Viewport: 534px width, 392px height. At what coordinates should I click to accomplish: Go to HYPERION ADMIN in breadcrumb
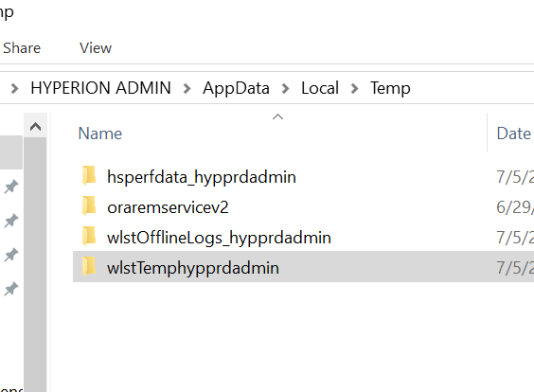tap(100, 88)
